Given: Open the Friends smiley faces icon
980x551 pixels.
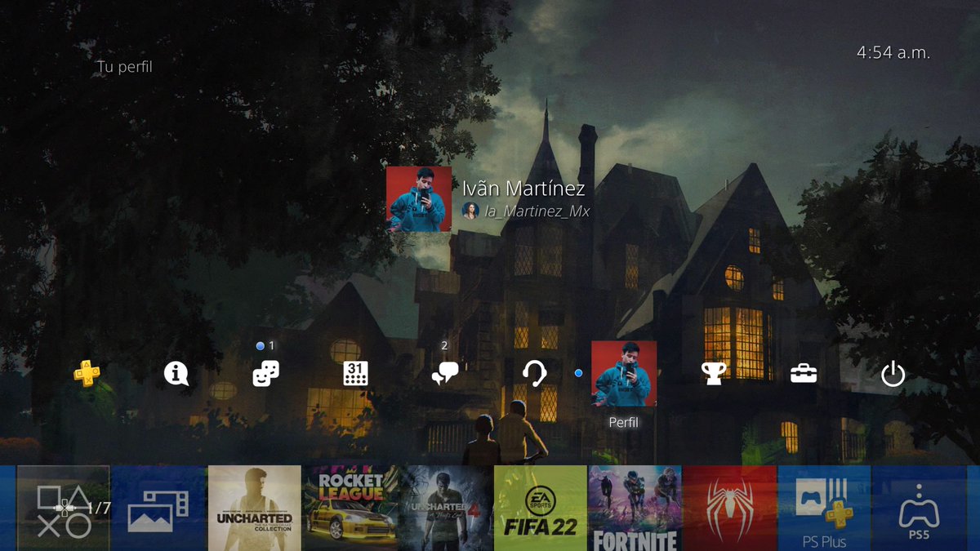Looking at the screenshot, I should pos(265,374).
